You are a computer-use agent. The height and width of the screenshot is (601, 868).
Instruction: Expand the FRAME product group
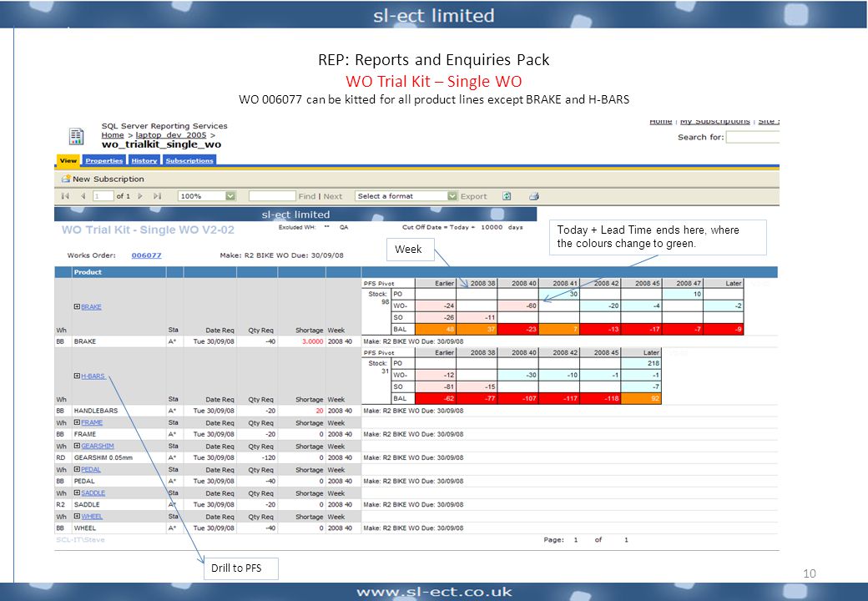(x=77, y=422)
